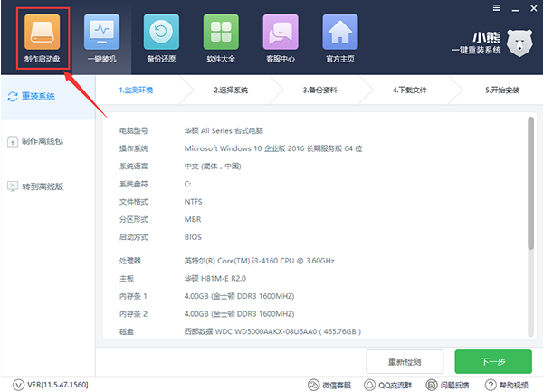Click the 操作系统 label
This screenshot has height=392, width=543.
134,148
